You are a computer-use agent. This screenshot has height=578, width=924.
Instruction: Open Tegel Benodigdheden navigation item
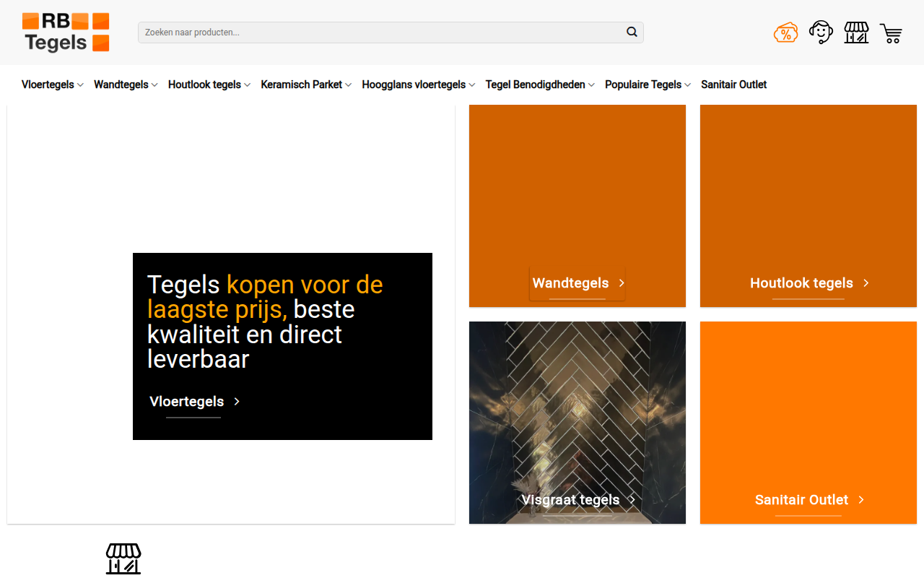click(535, 85)
